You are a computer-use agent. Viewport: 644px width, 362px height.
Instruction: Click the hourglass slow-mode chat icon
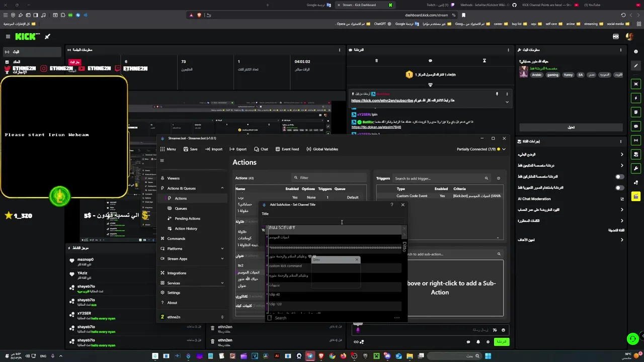pyautogui.click(x=485, y=61)
